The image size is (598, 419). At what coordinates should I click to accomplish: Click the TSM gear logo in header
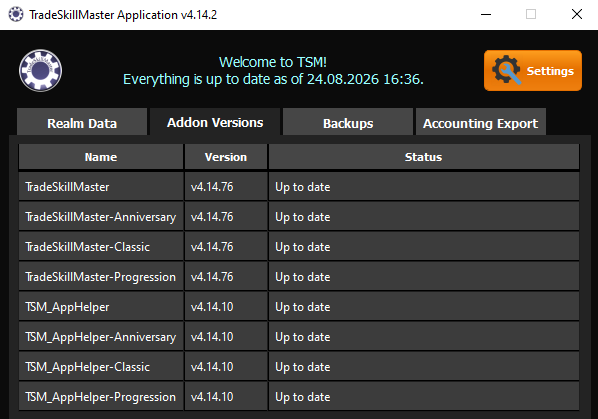point(40,71)
